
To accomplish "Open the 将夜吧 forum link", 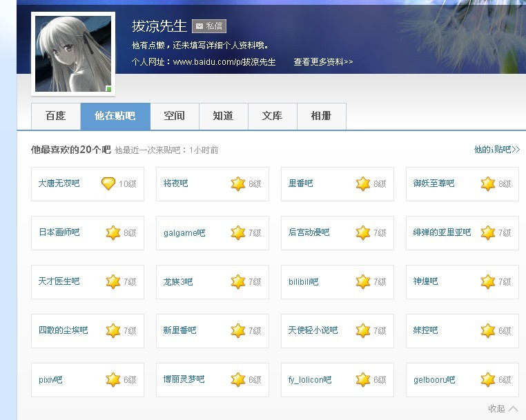I will (175, 183).
